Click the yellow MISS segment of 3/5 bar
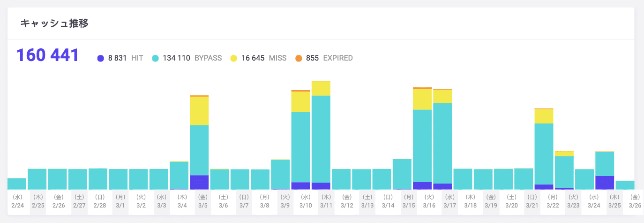 coord(199,111)
